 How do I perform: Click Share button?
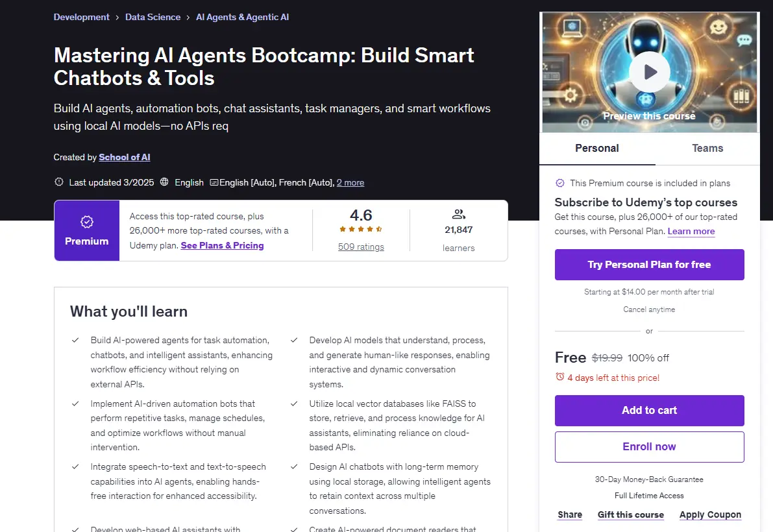point(570,514)
